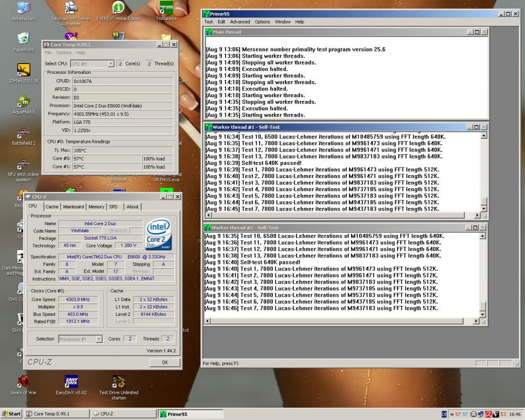Click the Intel Core 2 Duo logo
The image size is (525, 420).
tap(159, 234)
